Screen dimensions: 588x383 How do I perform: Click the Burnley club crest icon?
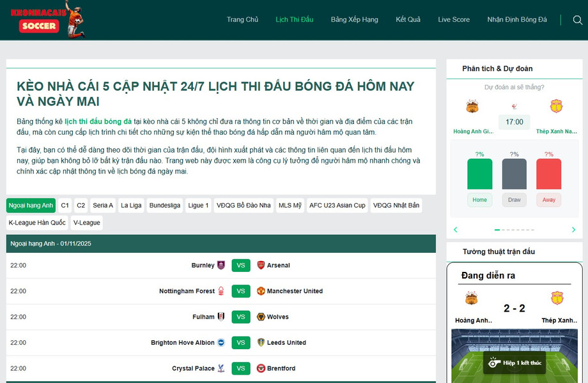pyautogui.click(x=221, y=265)
